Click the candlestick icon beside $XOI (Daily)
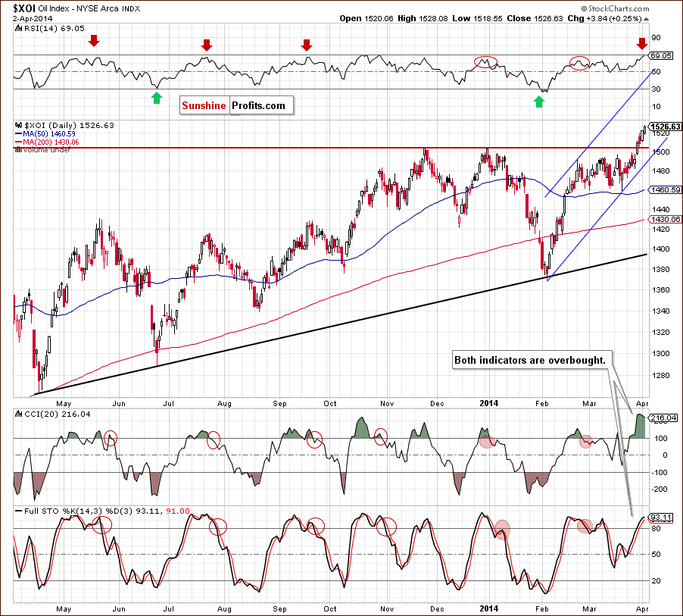The image size is (683, 616). 19,125
